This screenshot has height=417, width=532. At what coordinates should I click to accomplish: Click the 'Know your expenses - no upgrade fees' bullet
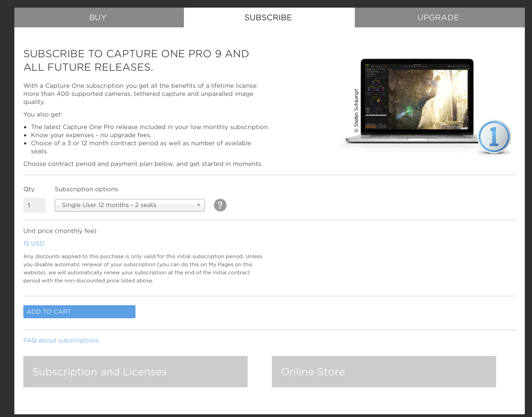(x=91, y=135)
